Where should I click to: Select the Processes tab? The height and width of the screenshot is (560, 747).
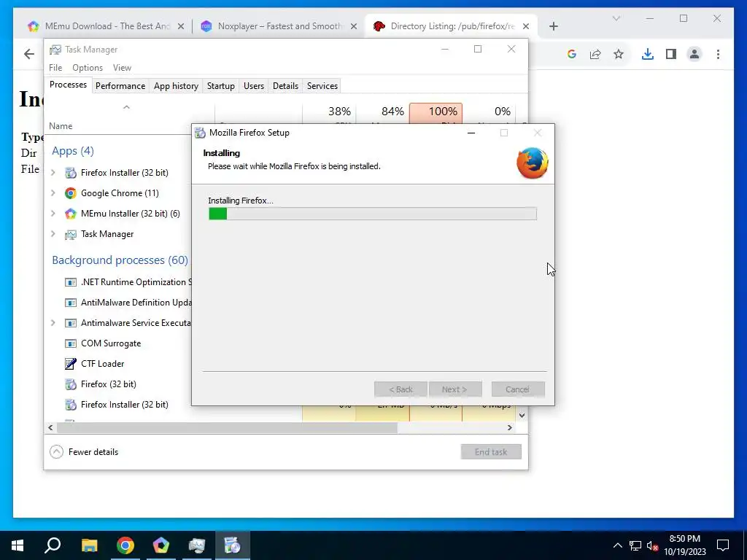[x=68, y=85]
